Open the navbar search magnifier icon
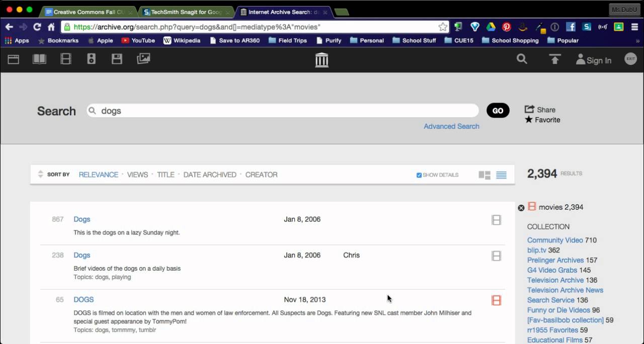 tap(522, 59)
